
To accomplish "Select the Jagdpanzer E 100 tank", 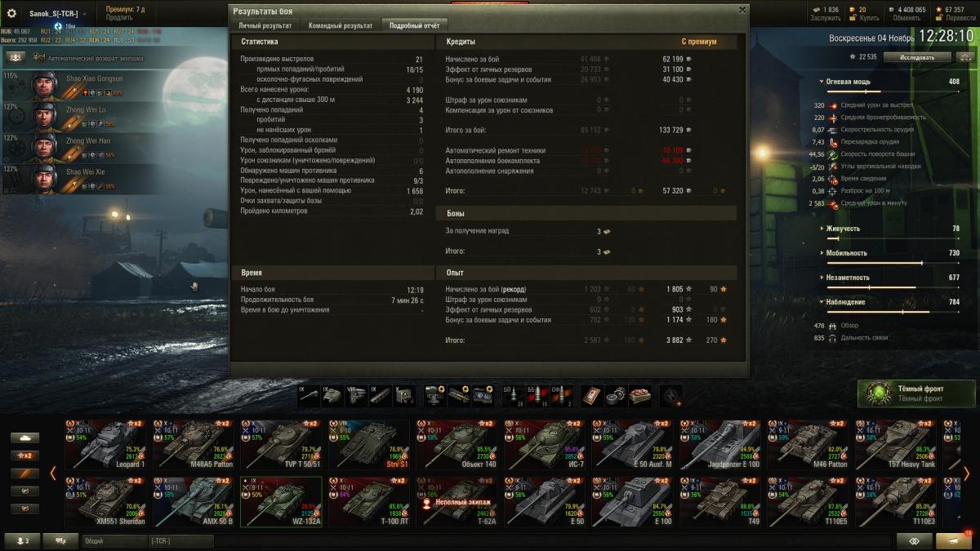I will [720, 444].
